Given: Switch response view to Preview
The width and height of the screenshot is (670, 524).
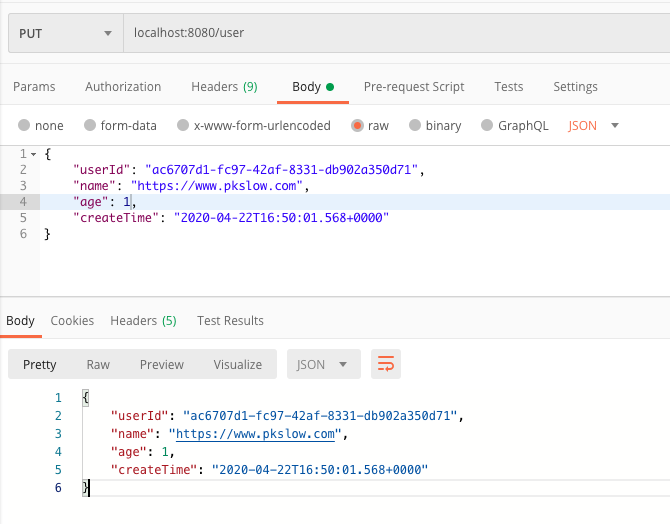Looking at the screenshot, I should 162,365.
